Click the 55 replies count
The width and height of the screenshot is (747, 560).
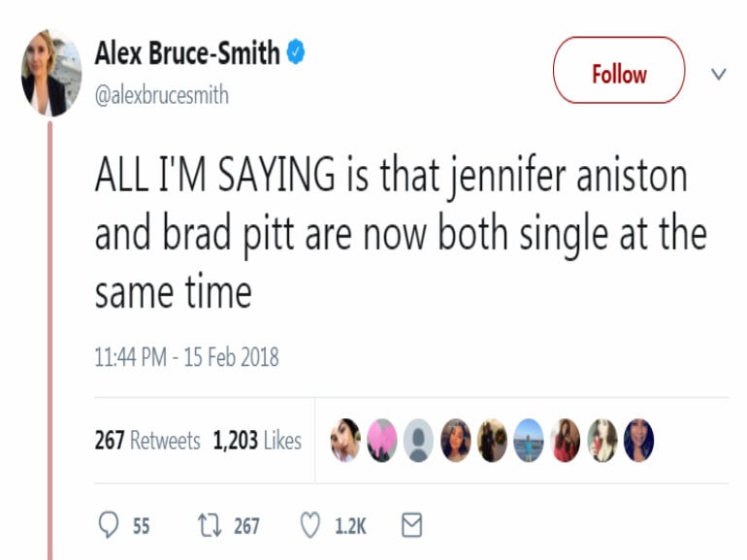point(141,526)
